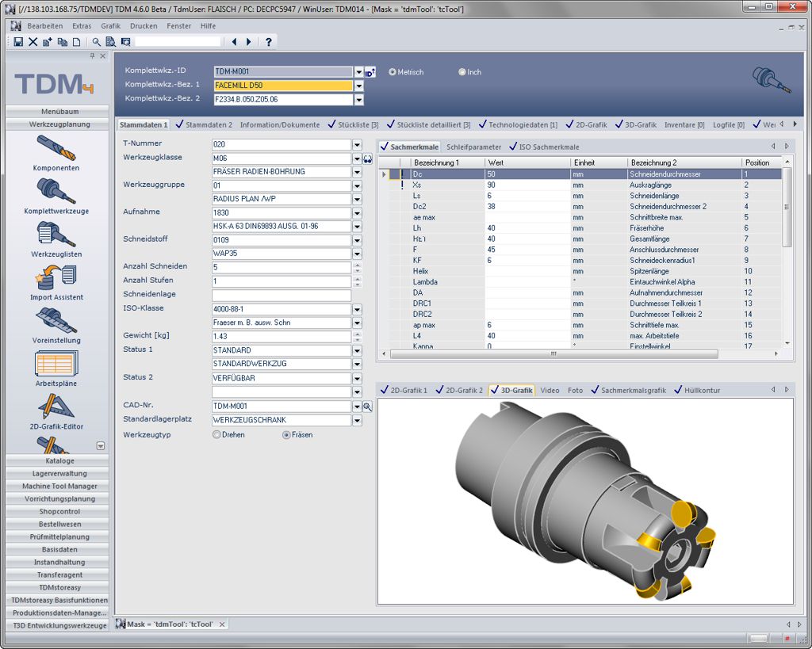Image resolution: width=812 pixels, height=649 pixels.
Task: Switch to the Technologiedaten [1] tab
Action: click(x=519, y=124)
